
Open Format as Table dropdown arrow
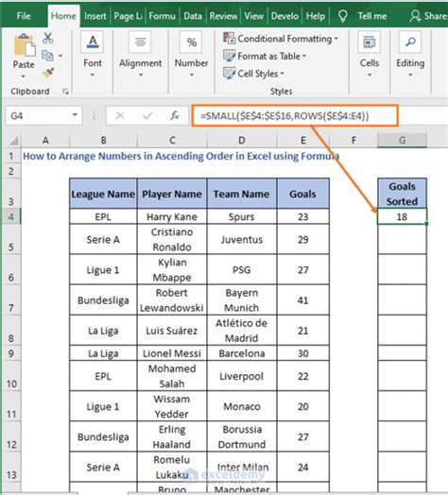304,56
